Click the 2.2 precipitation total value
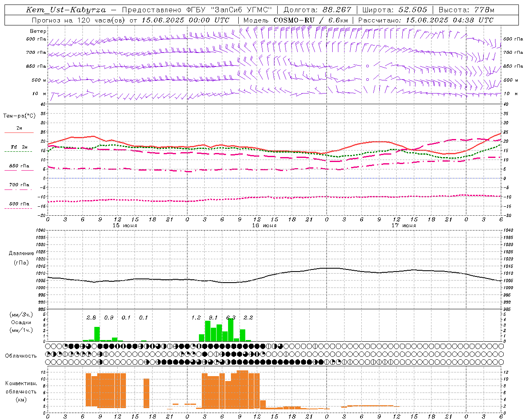The width and height of the screenshot is (525, 420). click(x=248, y=317)
